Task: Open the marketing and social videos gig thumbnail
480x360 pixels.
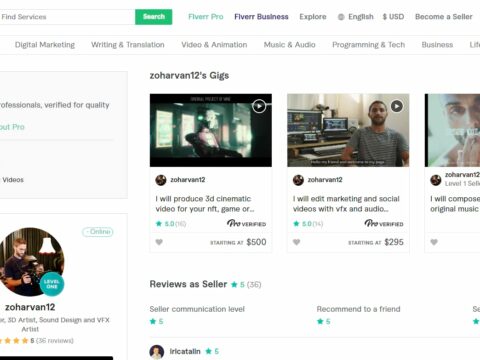Action: click(x=348, y=130)
